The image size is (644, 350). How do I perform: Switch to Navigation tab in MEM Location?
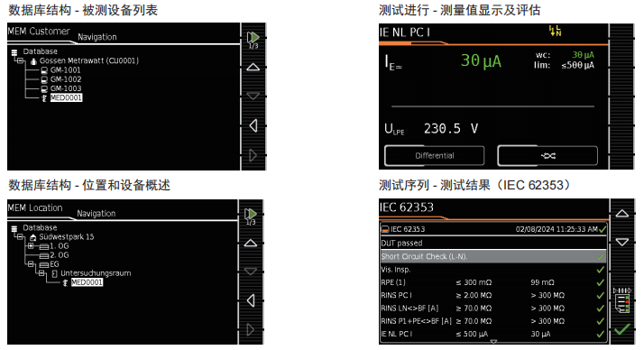pos(97,214)
